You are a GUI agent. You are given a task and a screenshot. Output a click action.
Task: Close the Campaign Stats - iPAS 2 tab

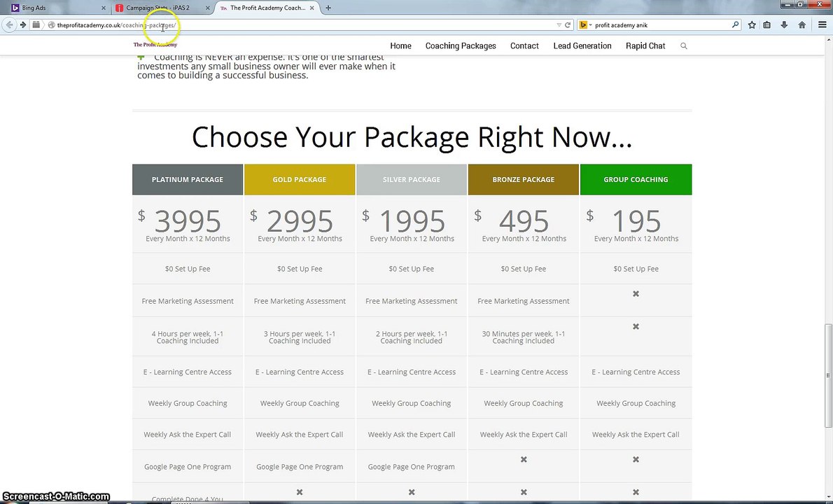(x=208, y=8)
